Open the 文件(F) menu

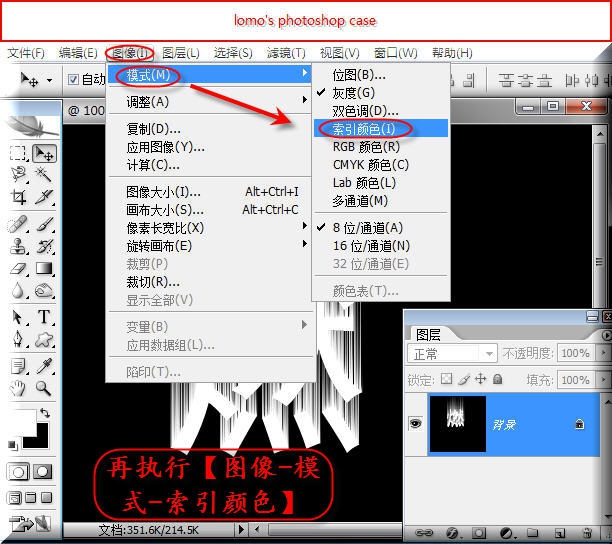tap(26, 53)
